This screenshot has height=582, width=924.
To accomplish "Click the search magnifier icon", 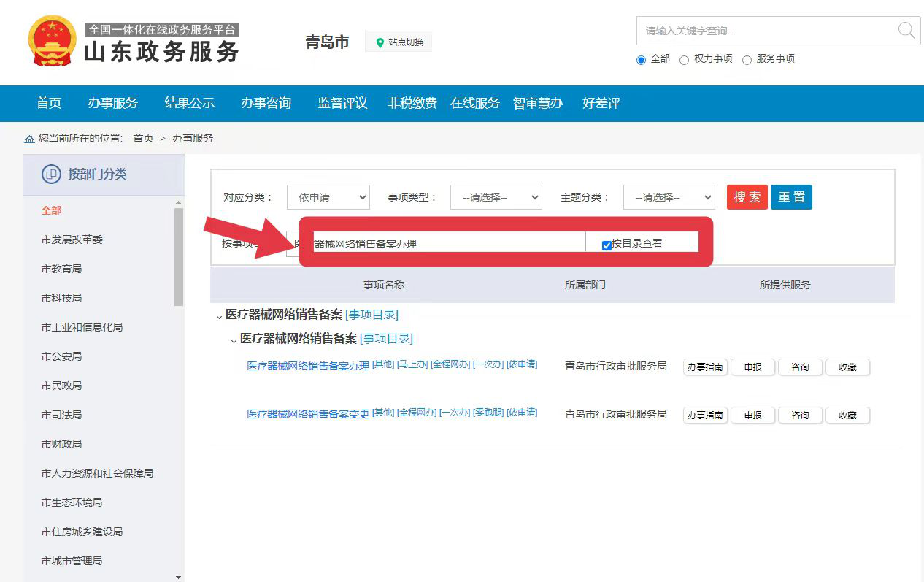I will pyautogui.click(x=905, y=31).
